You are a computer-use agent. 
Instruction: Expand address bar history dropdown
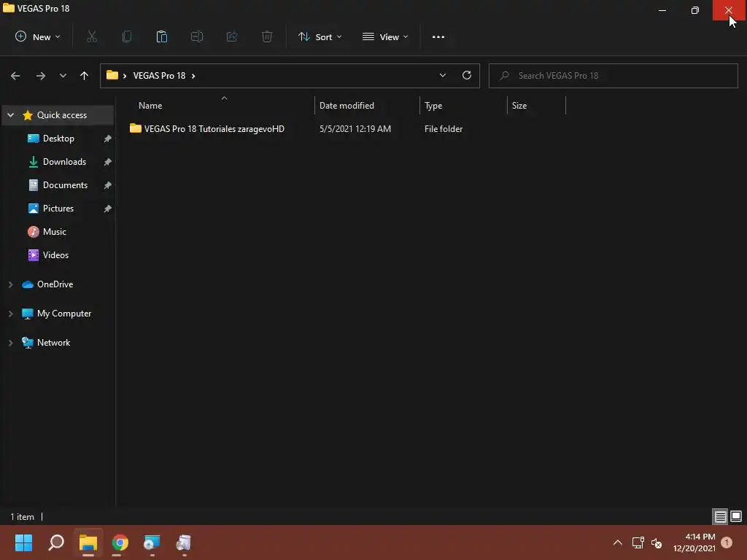click(443, 75)
